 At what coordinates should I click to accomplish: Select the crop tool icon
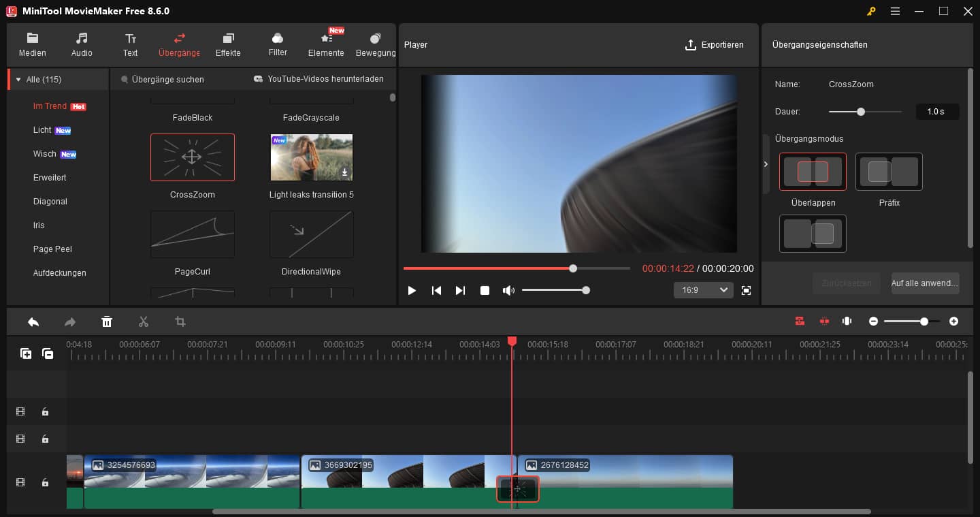point(180,322)
